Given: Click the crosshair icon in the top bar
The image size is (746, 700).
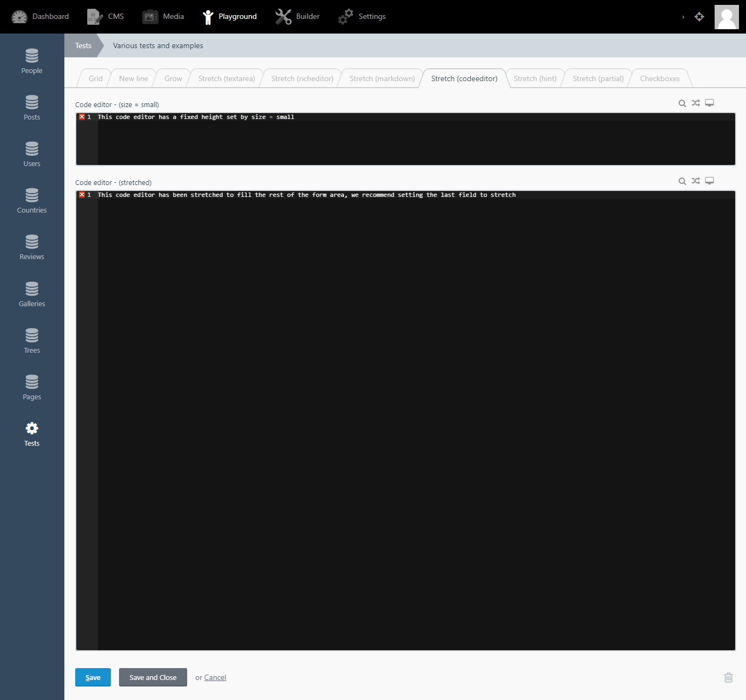Looking at the screenshot, I should [x=699, y=17].
